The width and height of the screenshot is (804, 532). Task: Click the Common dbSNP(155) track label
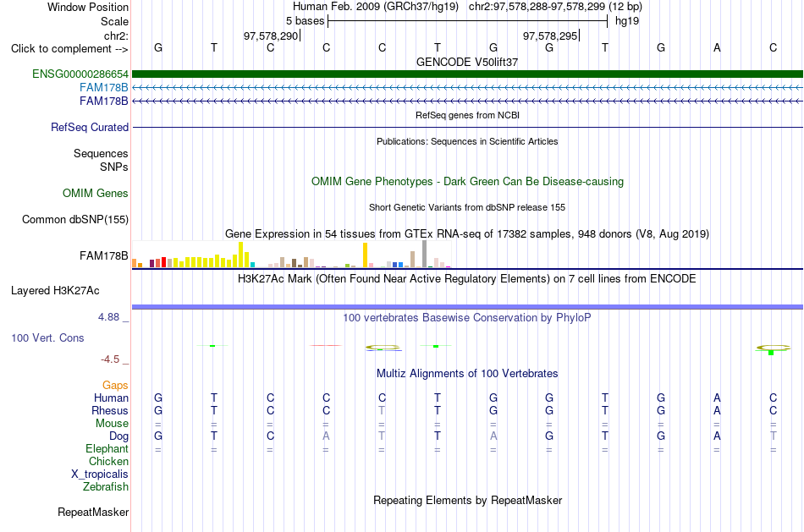(x=74, y=219)
